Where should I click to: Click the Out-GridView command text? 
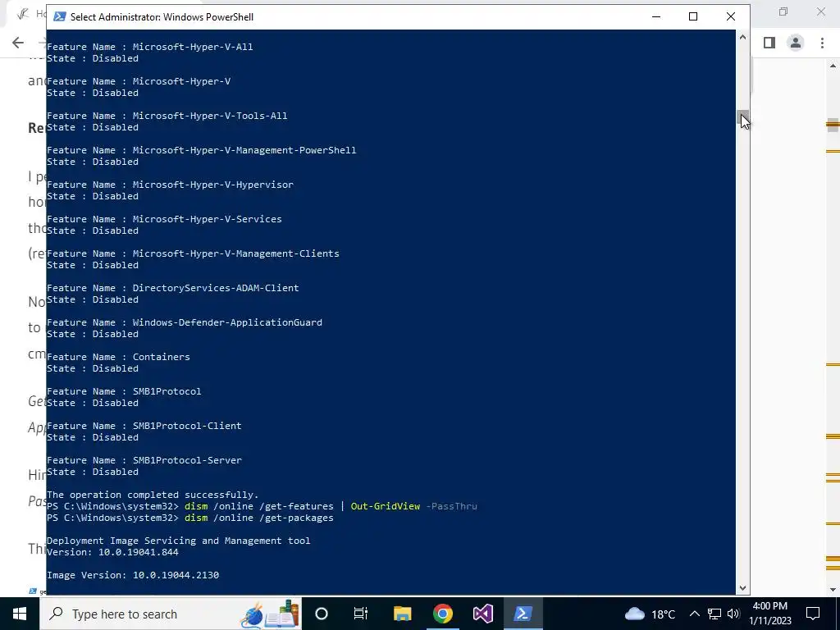386,506
